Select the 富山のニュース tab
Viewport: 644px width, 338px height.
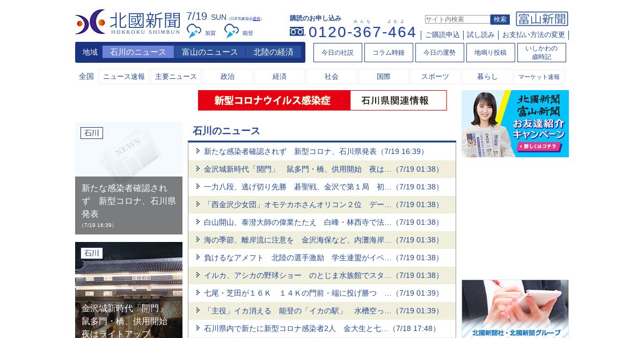(x=210, y=52)
